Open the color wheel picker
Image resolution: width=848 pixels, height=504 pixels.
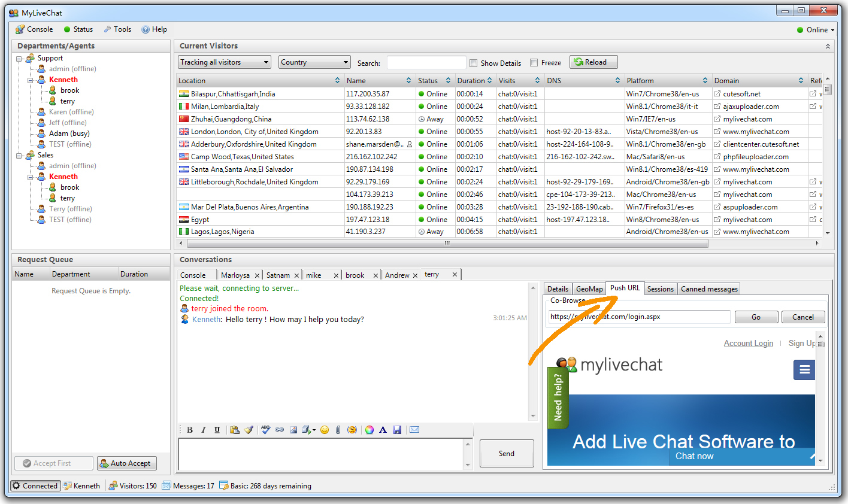pyautogui.click(x=370, y=430)
